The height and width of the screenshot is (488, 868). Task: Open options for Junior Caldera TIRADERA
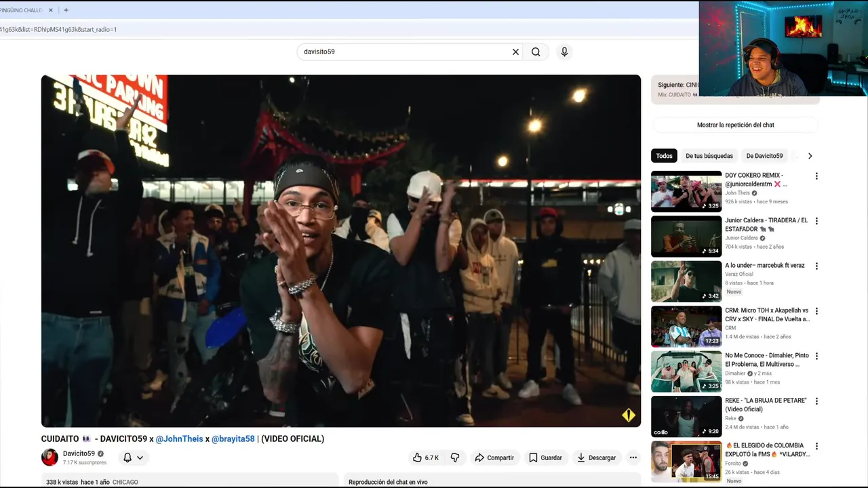[x=816, y=221]
